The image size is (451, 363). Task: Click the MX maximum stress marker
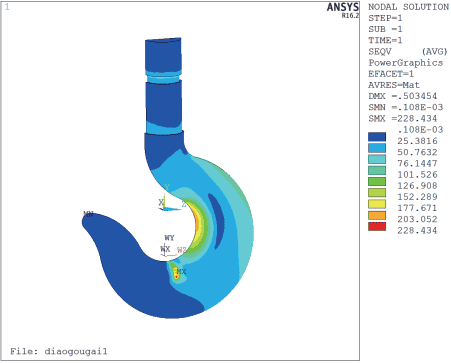pos(181,272)
